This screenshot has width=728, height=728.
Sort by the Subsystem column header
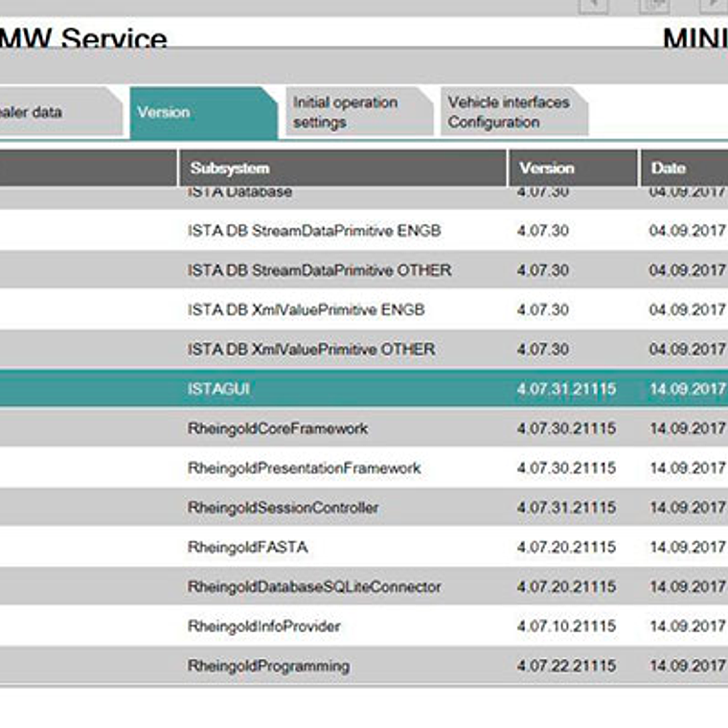point(341,168)
